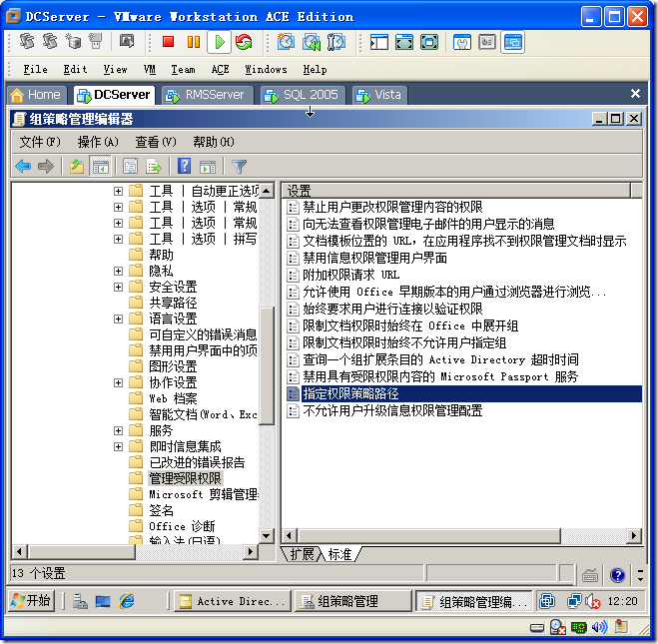Switch to the SQL 2005 tab
The image size is (658, 644).
(x=303, y=95)
